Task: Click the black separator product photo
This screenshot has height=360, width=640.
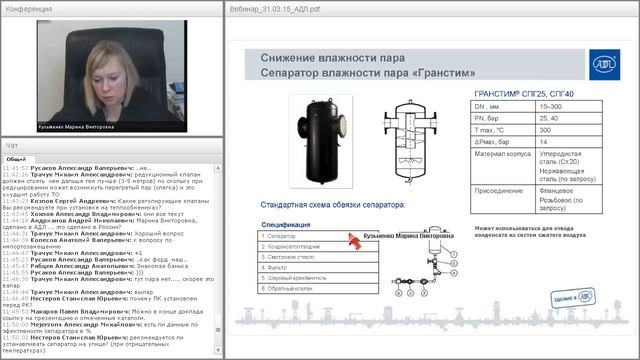Action: point(321,141)
